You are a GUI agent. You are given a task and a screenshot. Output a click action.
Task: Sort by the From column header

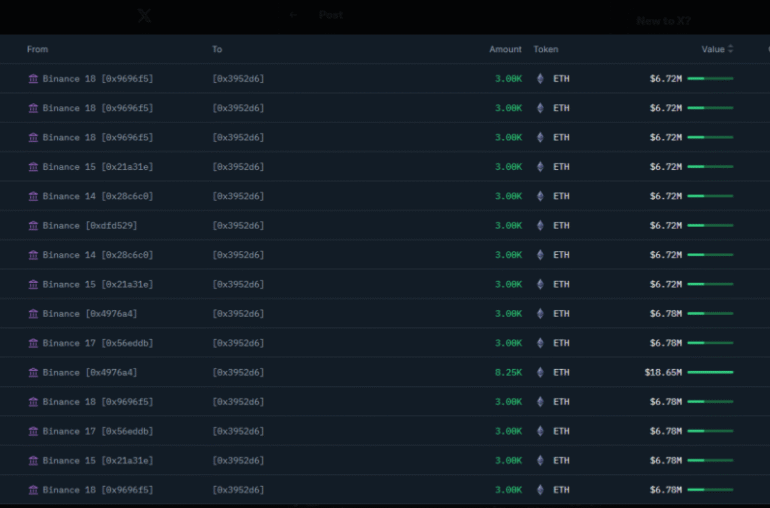[x=37, y=49]
